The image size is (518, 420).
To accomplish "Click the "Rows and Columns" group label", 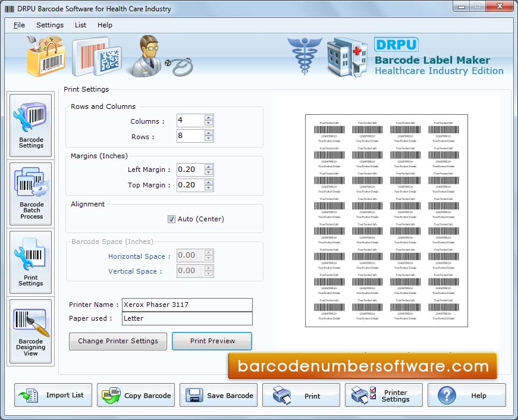I will [x=103, y=106].
